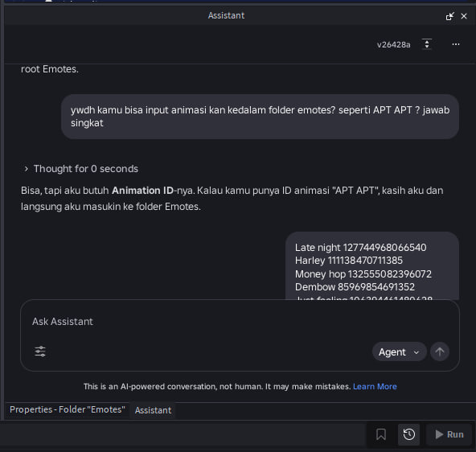Open the three-dot more options menu

pos(455,44)
